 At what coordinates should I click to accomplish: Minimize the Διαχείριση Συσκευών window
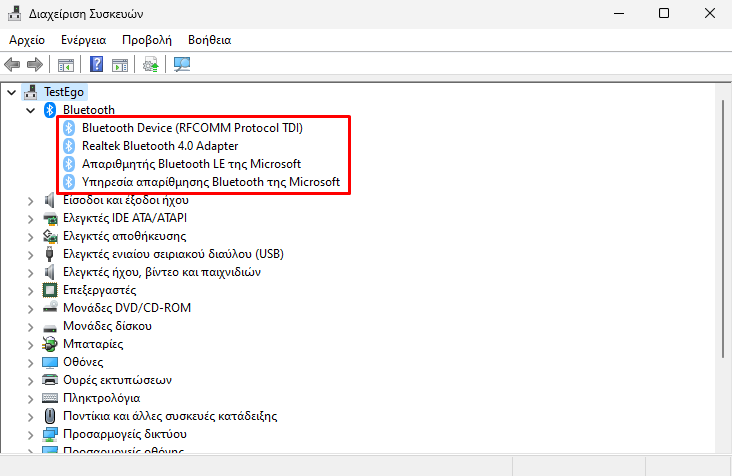pos(619,14)
